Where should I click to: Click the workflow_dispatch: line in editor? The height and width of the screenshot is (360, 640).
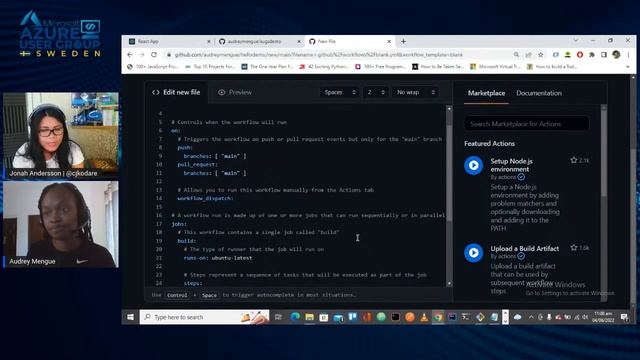pyautogui.click(x=205, y=198)
